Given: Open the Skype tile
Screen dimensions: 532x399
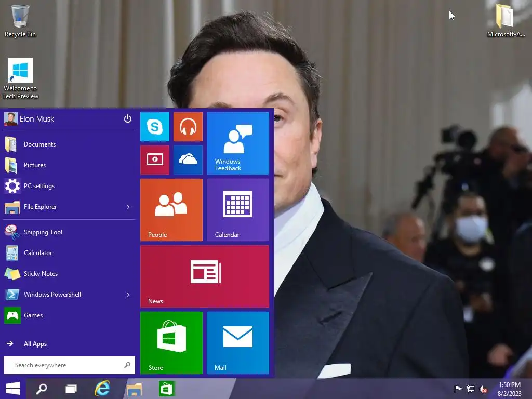Looking at the screenshot, I should (x=155, y=127).
